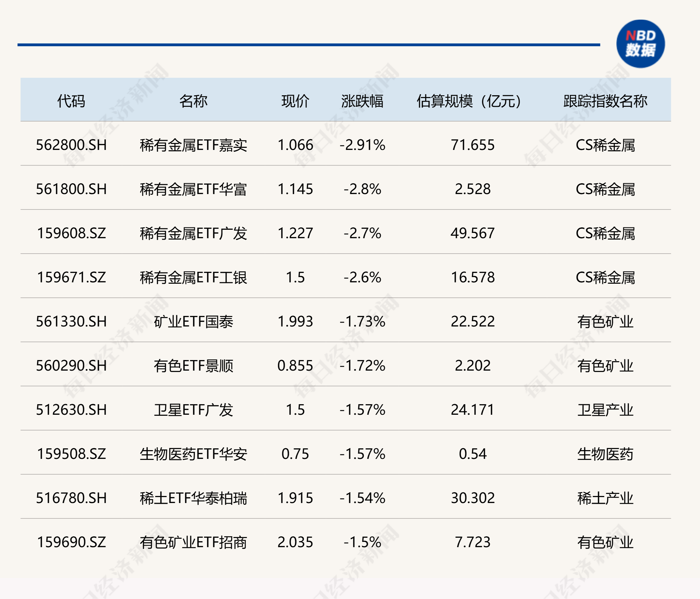Image resolution: width=700 pixels, height=599 pixels.
Task: Click the change value -2.7%
Action: tap(362, 233)
